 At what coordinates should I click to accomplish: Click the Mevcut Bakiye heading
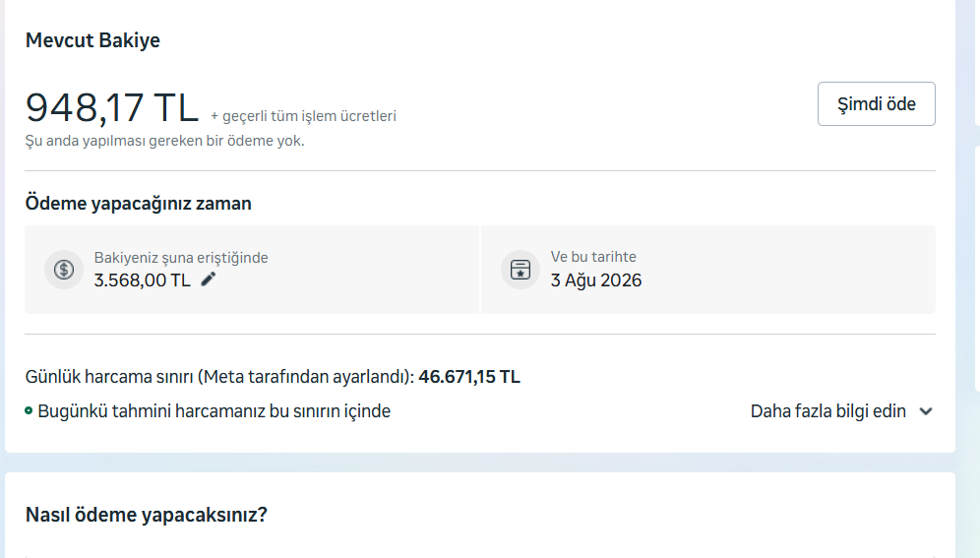click(x=92, y=40)
